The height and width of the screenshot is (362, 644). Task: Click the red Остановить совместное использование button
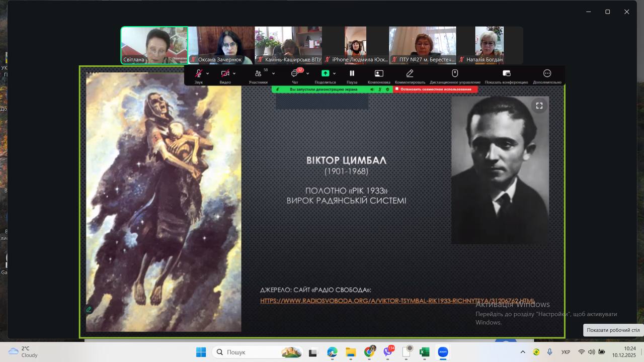point(435,89)
